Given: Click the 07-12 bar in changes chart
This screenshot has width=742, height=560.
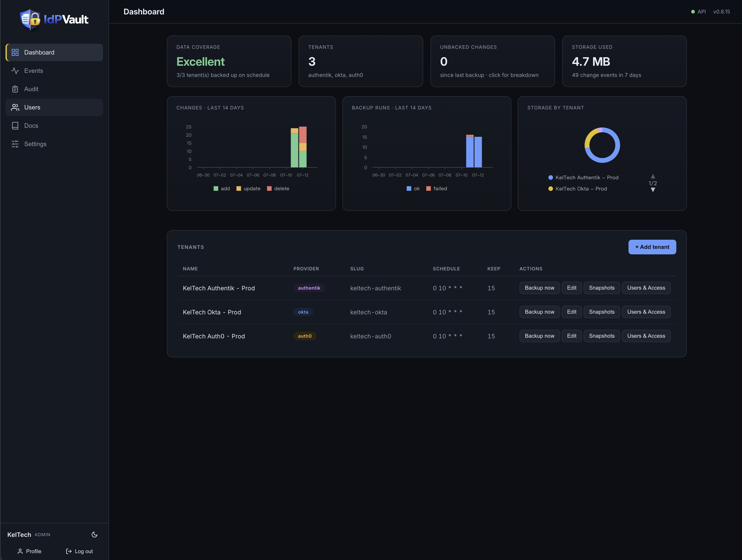Looking at the screenshot, I should click(x=303, y=147).
